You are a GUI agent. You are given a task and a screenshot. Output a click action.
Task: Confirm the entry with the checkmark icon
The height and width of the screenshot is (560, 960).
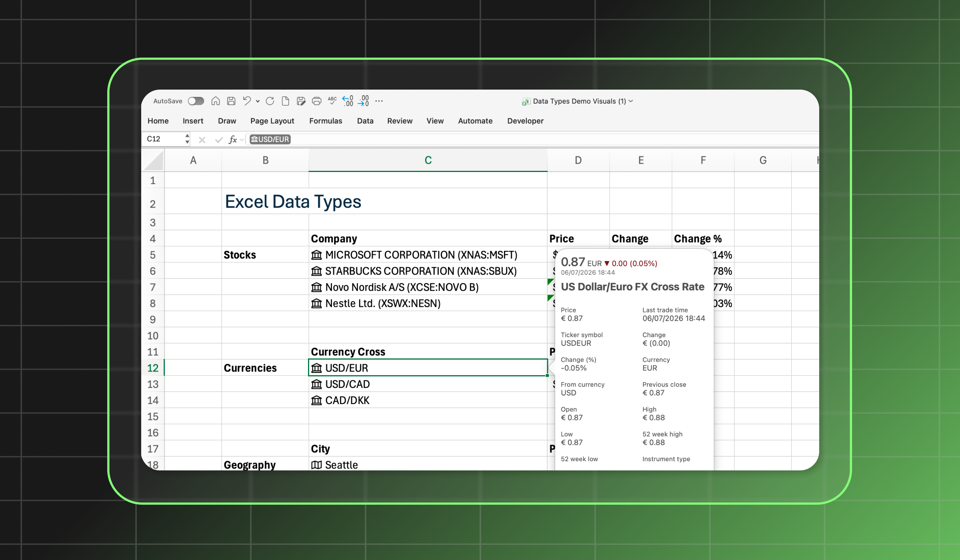pos(218,139)
